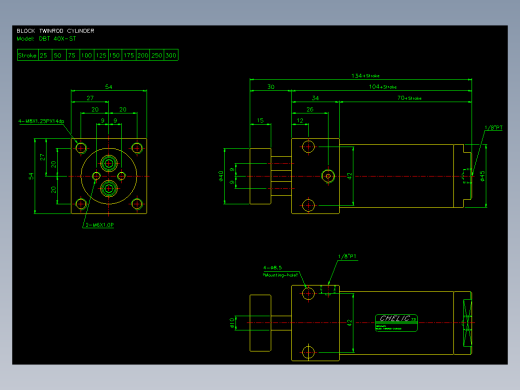Select the '50' cell in the stroke table

[58, 55]
